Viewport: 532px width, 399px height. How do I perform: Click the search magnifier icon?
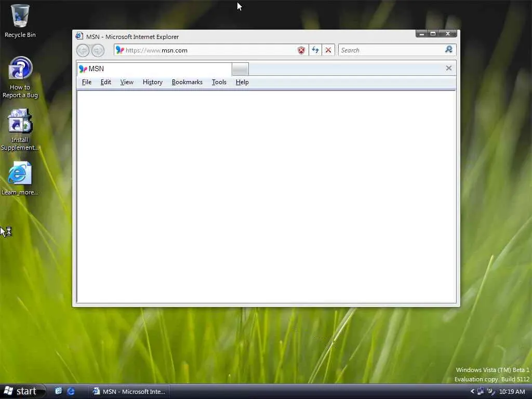coord(448,50)
